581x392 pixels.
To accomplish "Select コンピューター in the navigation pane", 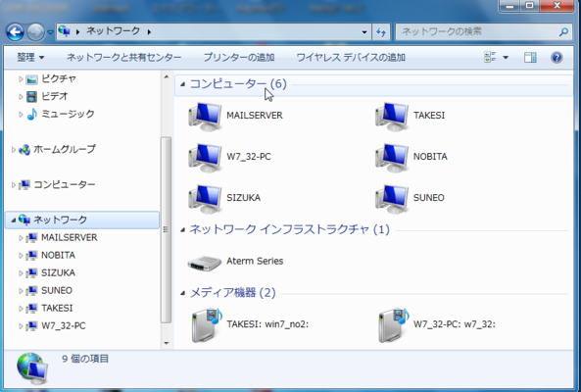I will coord(65,184).
